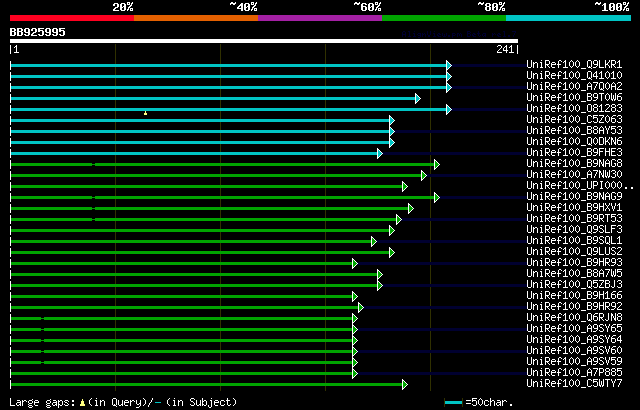Click the UniRef100_Q9LUS2 label
The image size is (640, 410).
574,252
